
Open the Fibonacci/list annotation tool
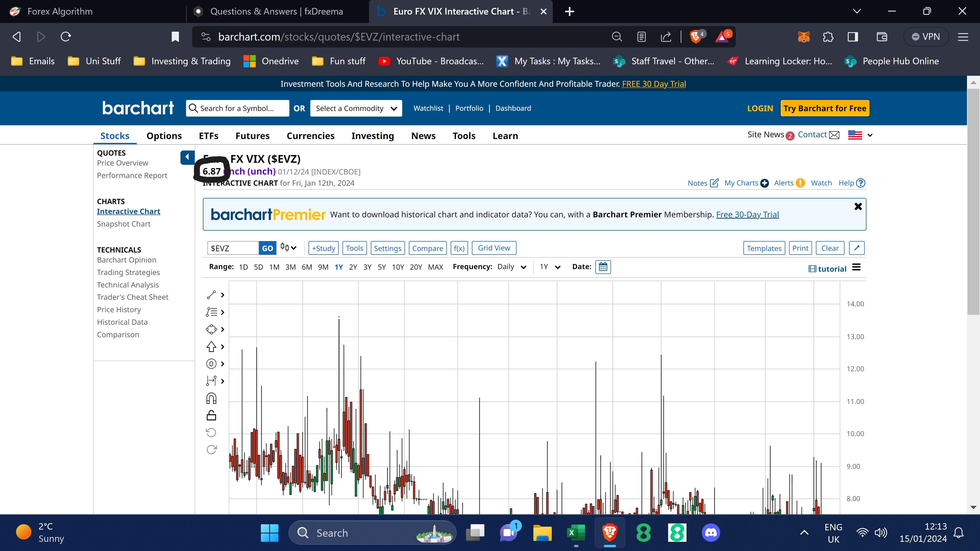pos(211,312)
